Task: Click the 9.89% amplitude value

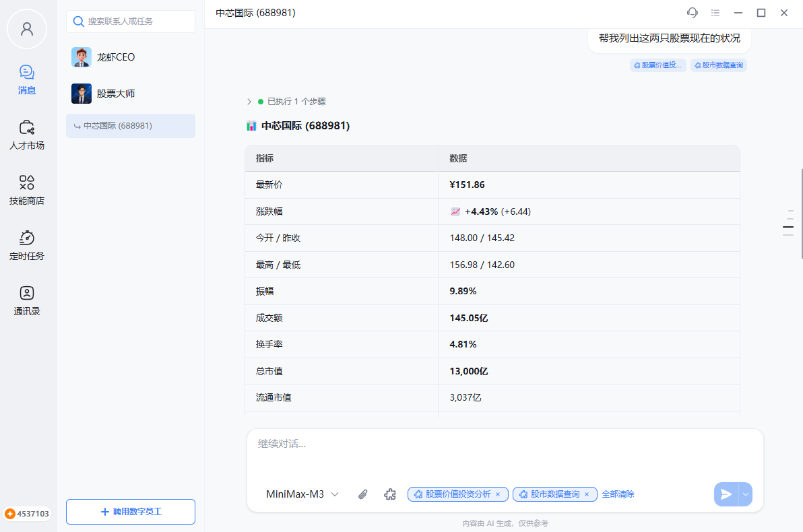Action: tap(463, 292)
